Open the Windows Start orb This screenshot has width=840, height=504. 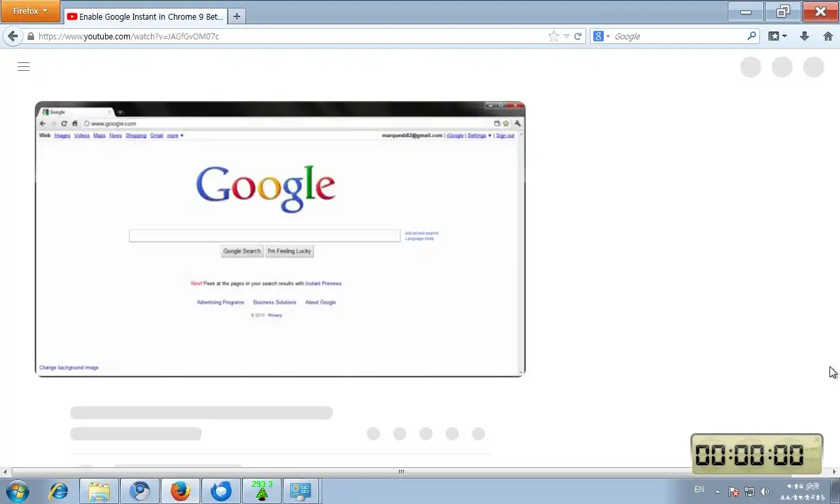pos(18,491)
